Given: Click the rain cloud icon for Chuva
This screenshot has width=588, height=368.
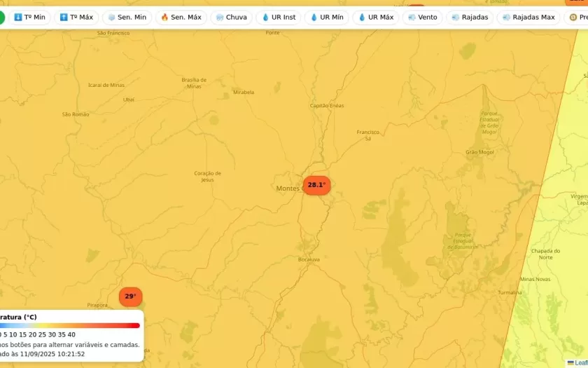Looking at the screenshot, I should pos(220,18).
